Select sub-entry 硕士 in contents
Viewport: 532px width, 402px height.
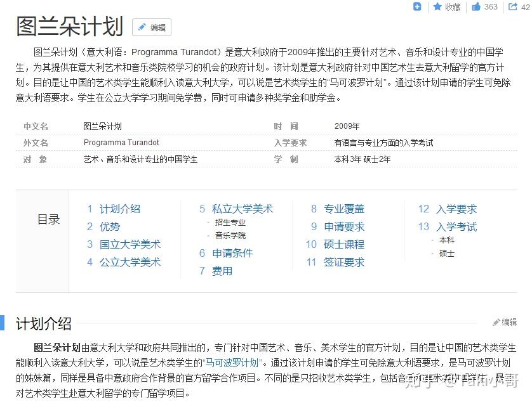pos(447,254)
